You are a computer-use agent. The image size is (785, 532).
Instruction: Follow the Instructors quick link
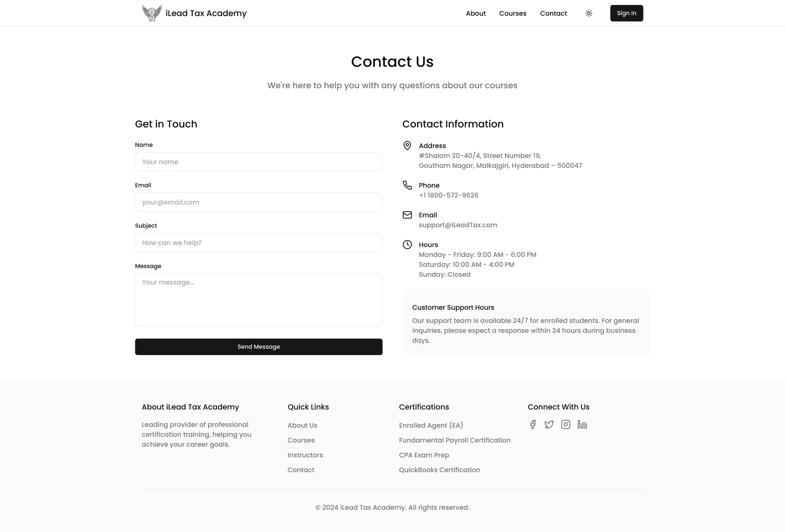tap(305, 455)
